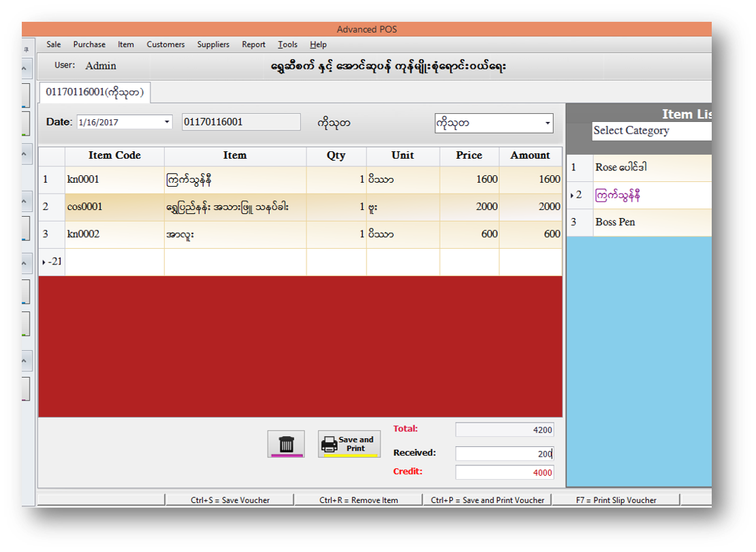Viewport: 756px width, 552px height.
Task: Expand the customer name combo box
Action: 548,124
